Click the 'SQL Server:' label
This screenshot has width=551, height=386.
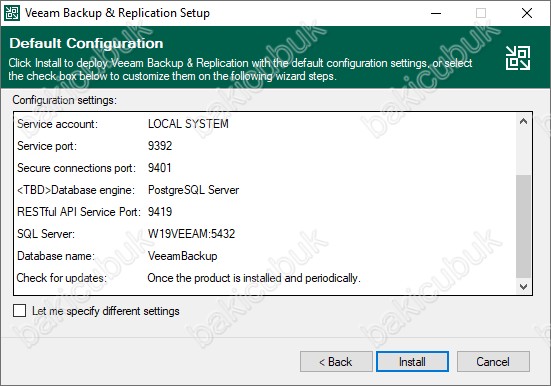click(46, 234)
